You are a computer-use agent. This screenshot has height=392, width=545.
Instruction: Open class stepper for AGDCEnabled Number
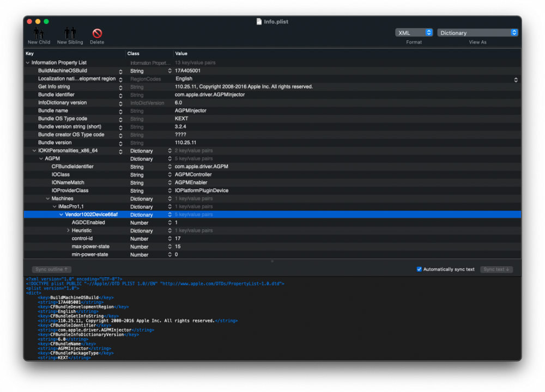(169, 223)
